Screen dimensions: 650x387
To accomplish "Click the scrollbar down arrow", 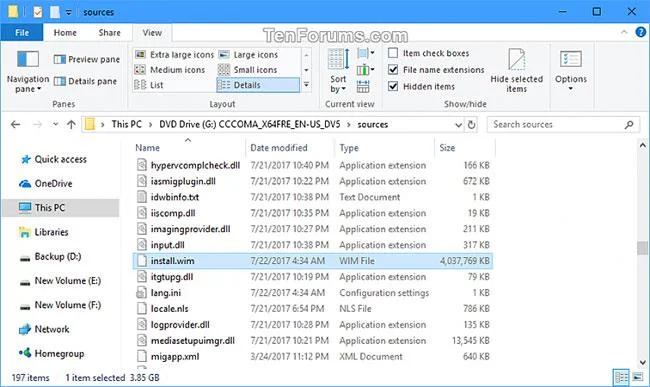I will pos(643,363).
